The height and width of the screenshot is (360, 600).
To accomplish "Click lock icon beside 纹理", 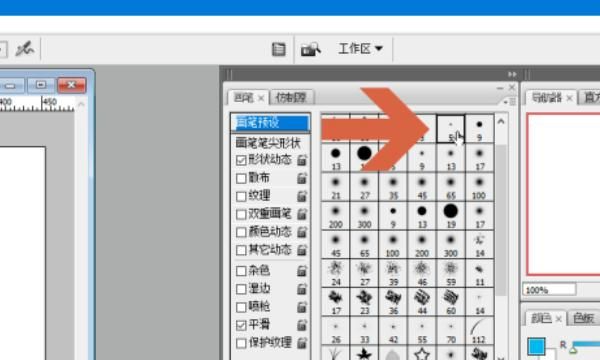I will (302, 196).
